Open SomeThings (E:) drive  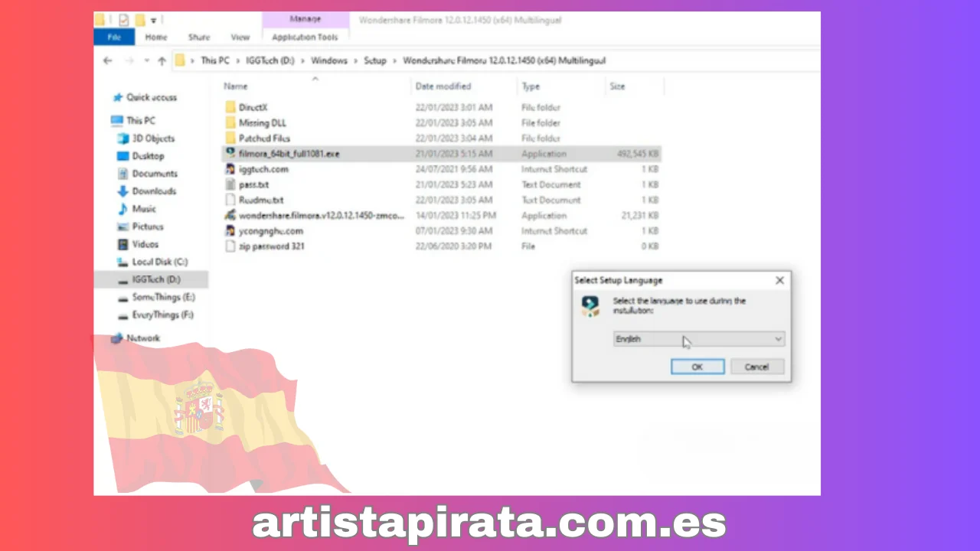point(156,297)
